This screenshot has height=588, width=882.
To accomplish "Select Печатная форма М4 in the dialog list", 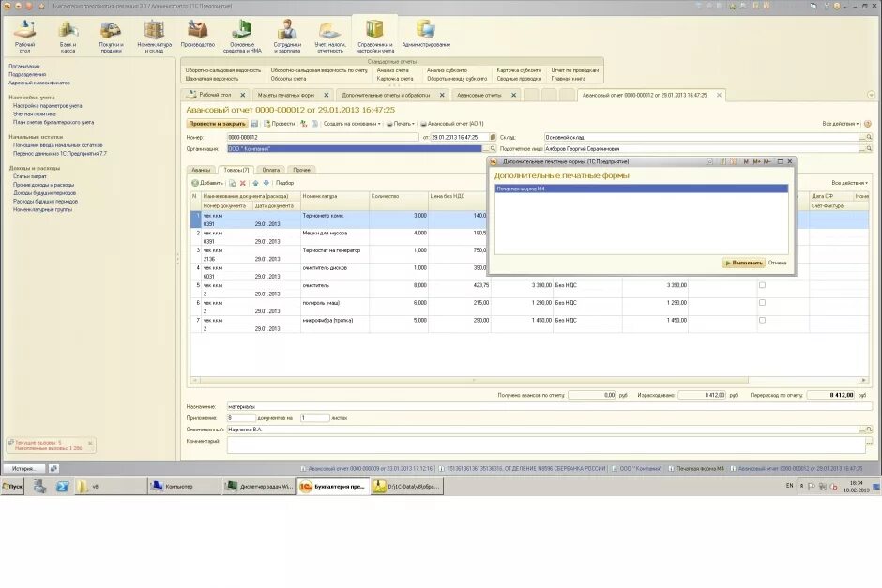I will pos(641,188).
